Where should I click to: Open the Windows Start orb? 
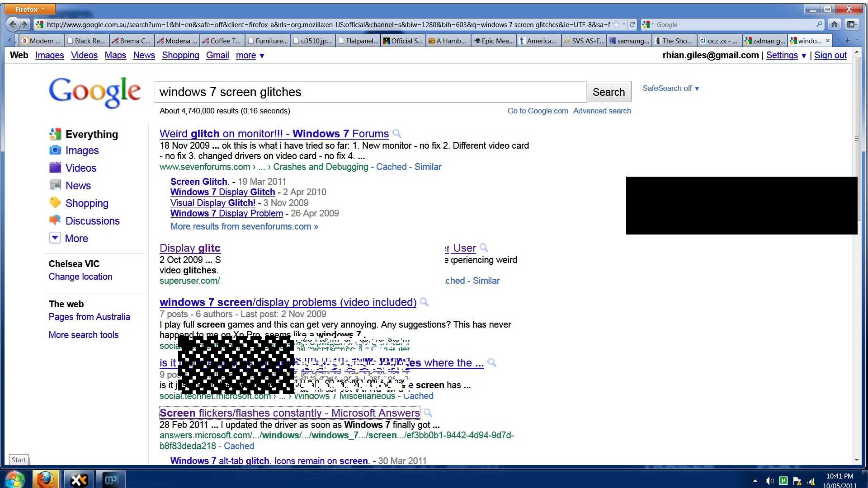click(x=14, y=479)
